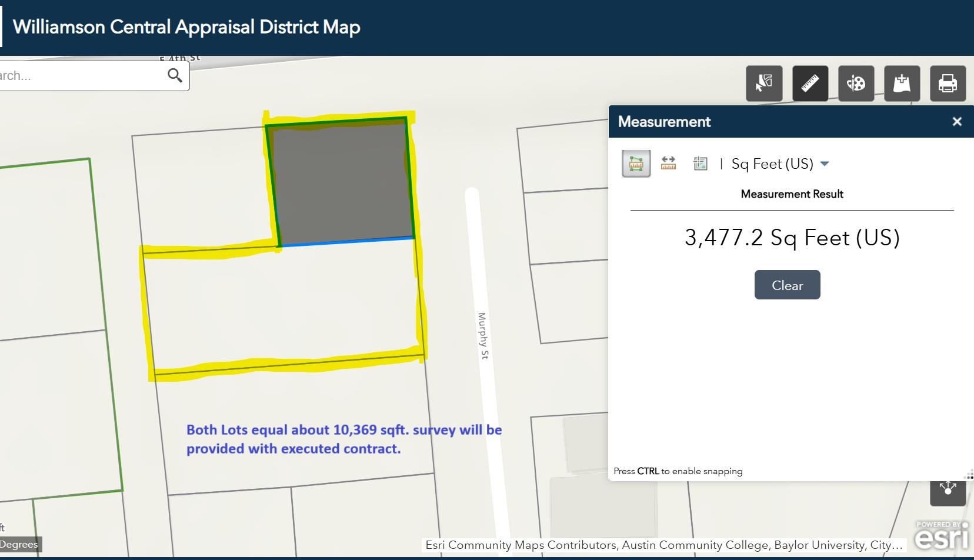974x560 pixels.
Task: Click Clear to reset the measurement result
Action: [x=787, y=285]
